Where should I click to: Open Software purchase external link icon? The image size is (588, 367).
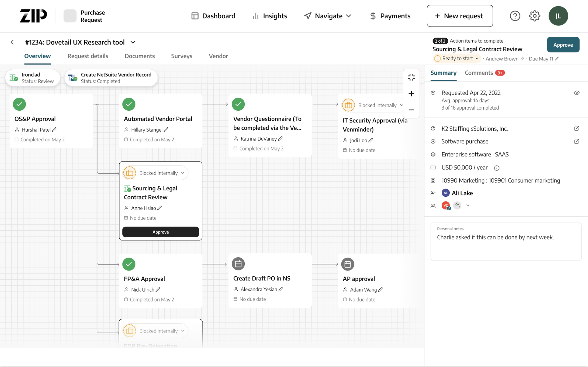pyautogui.click(x=577, y=141)
